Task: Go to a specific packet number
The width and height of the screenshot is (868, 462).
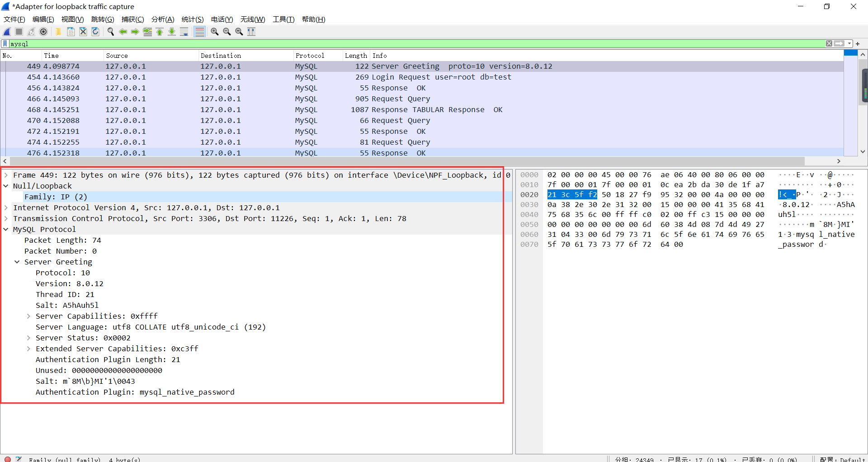Action: point(147,32)
